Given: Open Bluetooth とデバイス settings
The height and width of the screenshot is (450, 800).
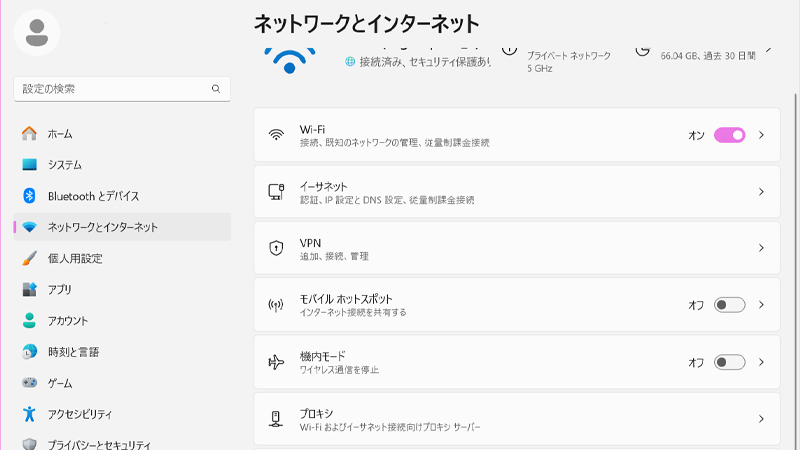Looking at the screenshot, I should (122, 196).
